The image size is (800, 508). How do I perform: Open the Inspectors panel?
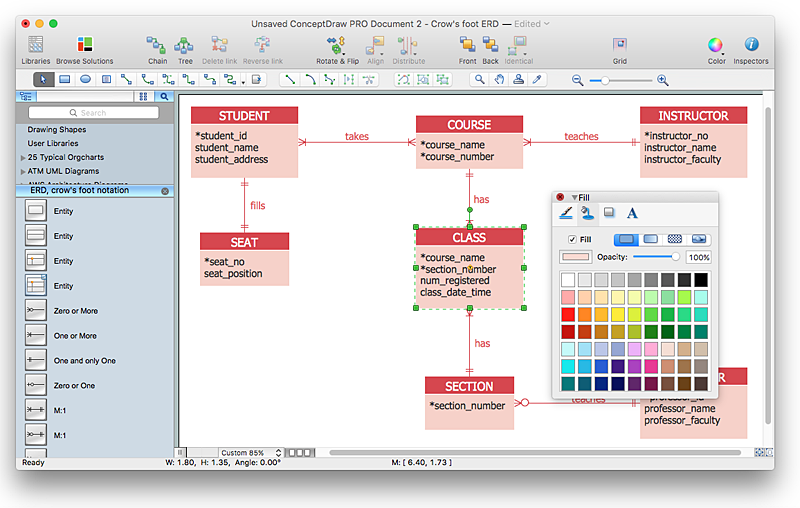(x=751, y=45)
